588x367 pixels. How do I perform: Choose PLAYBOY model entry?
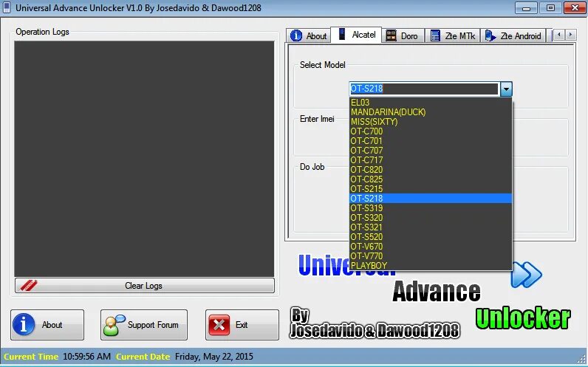coord(431,265)
